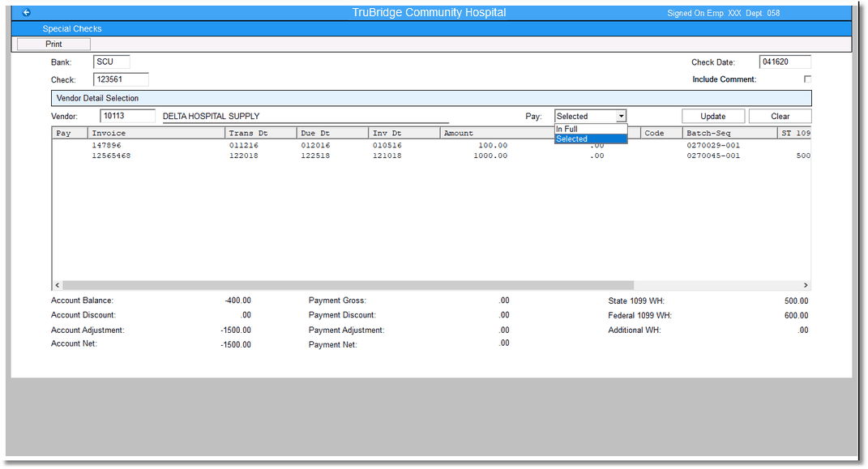Choose Selected option in Pay list
This screenshot has height=469, width=868.
pyautogui.click(x=591, y=139)
